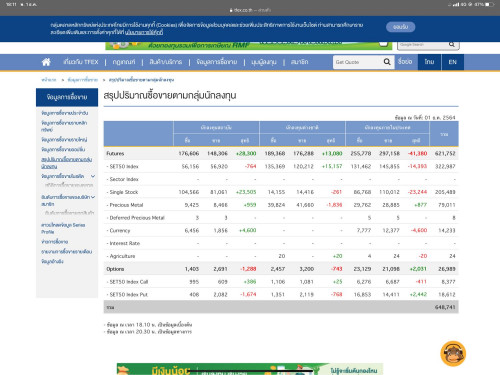The width and height of the screenshot is (500, 375).
Task: Click the Get Quote search magnifier icon
Action: tap(387, 62)
